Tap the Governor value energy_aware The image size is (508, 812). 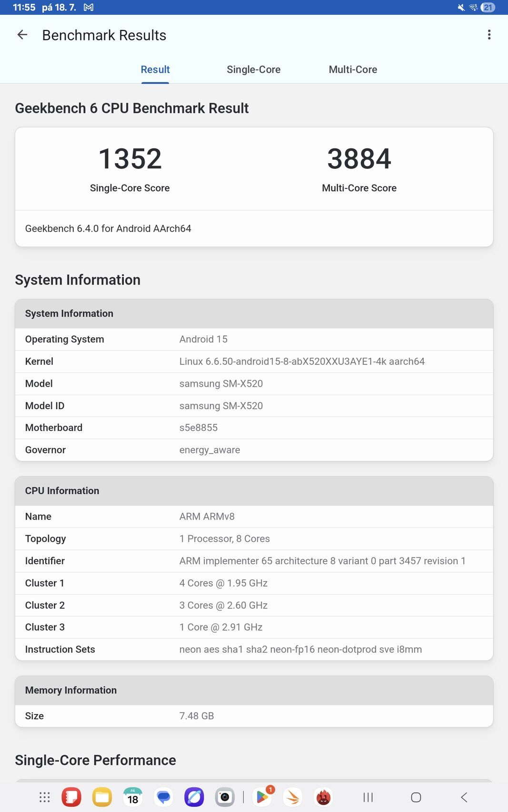click(209, 450)
